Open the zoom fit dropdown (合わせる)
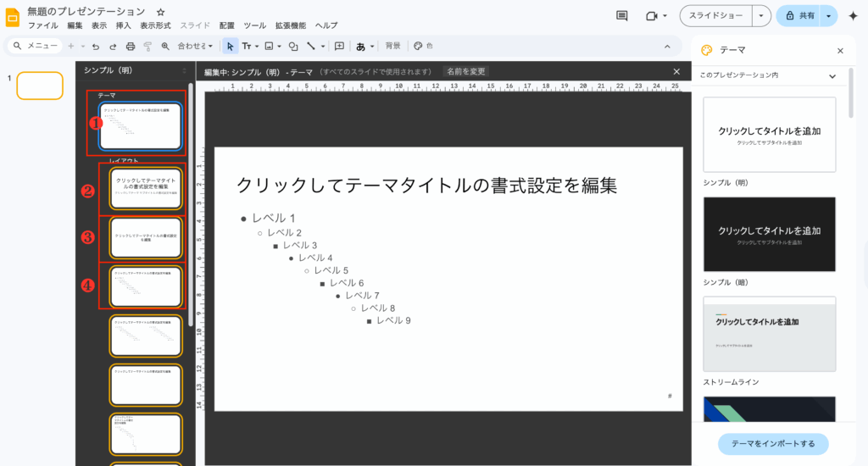The height and width of the screenshot is (466, 868). (x=196, y=46)
